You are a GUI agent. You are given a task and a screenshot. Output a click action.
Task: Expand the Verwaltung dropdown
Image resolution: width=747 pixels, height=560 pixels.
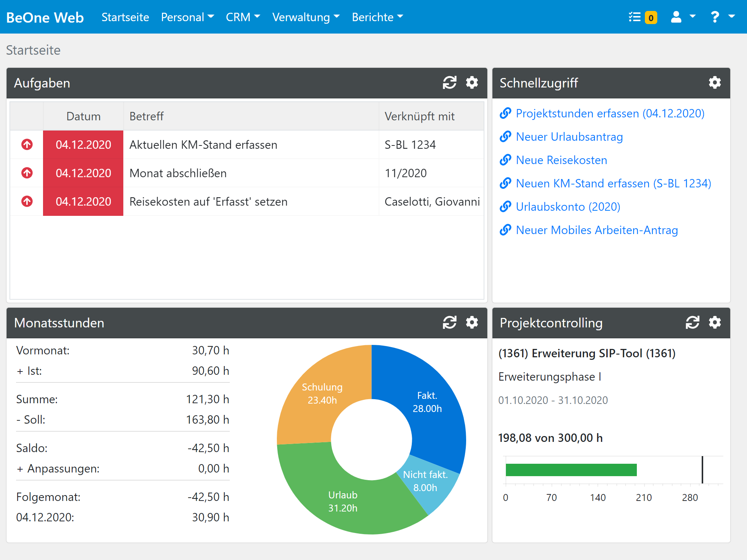coord(306,17)
